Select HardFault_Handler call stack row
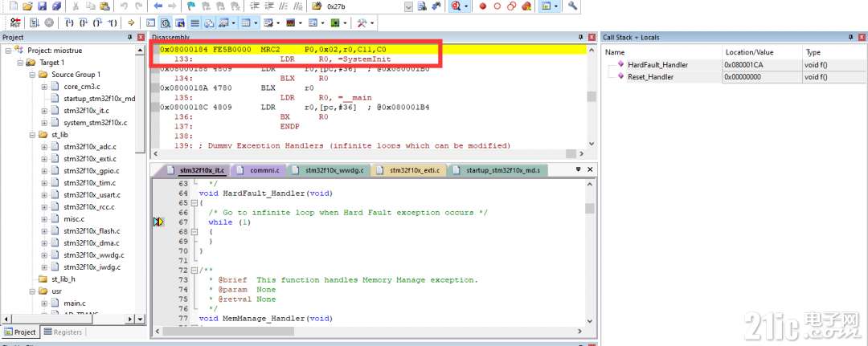 pyautogui.click(x=734, y=65)
